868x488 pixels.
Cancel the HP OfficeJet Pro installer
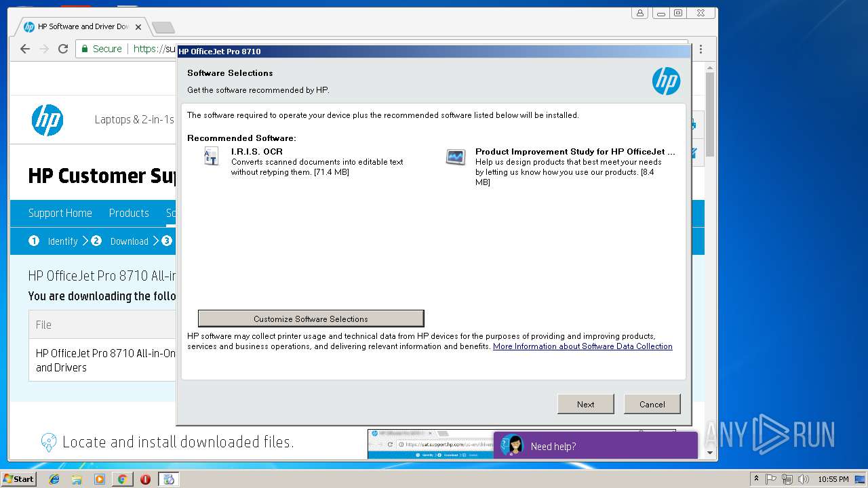pyautogui.click(x=652, y=404)
